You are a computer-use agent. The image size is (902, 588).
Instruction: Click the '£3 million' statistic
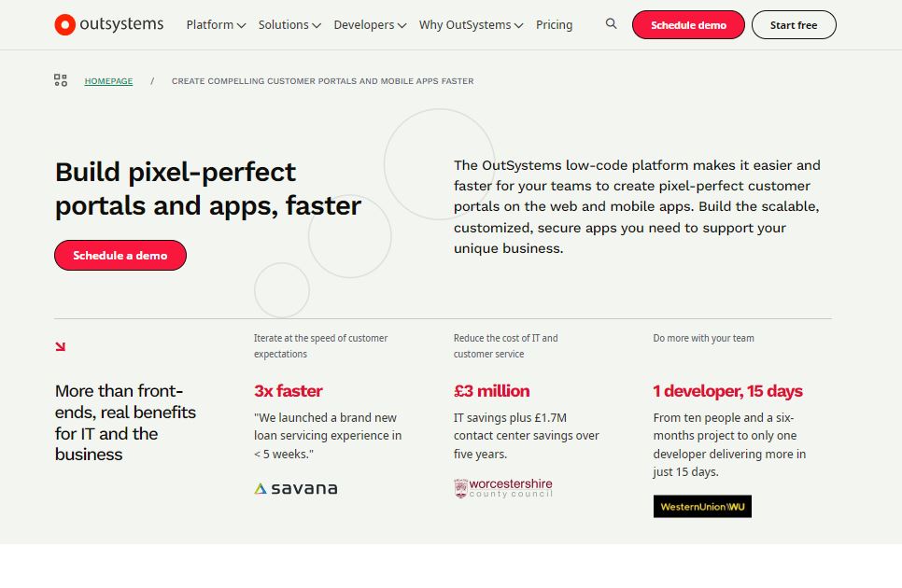click(x=492, y=391)
